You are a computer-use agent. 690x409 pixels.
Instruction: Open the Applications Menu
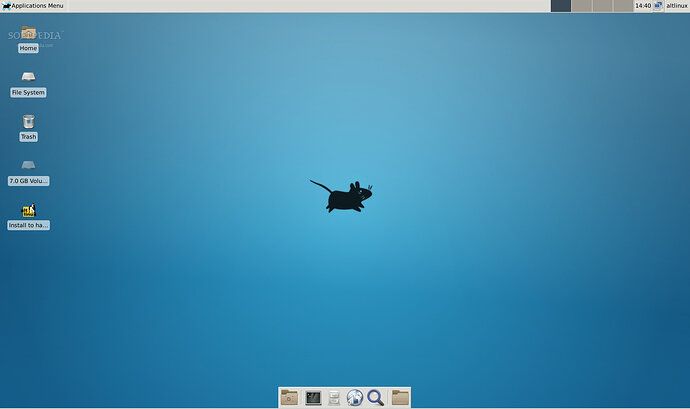(x=36, y=6)
